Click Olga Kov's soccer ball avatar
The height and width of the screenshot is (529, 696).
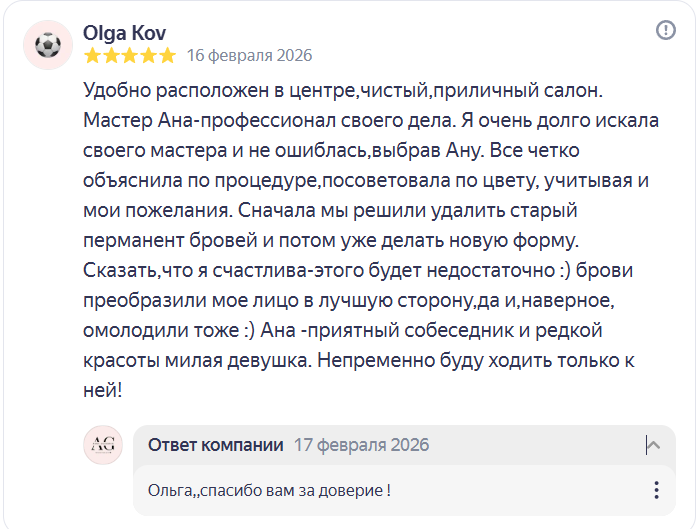(x=47, y=45)
